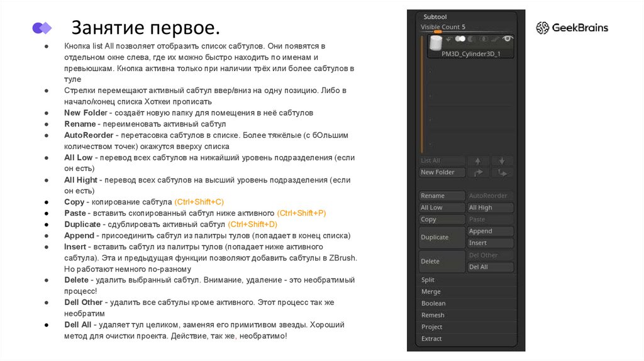Click the orange '(Ctrl+Shift+D)' hotkey text
The width and height of the screenshot is (644, 361).
click(x=253, y=225)
